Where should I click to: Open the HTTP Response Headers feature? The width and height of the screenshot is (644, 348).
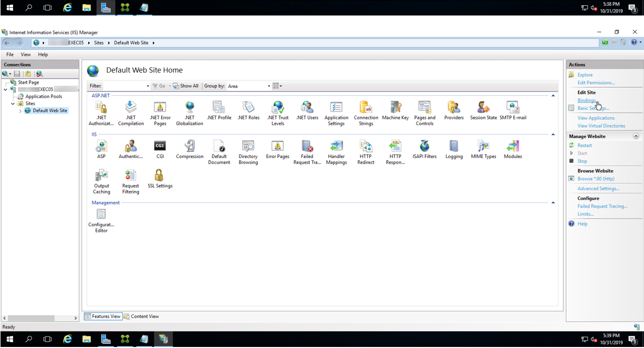[395, 152]
